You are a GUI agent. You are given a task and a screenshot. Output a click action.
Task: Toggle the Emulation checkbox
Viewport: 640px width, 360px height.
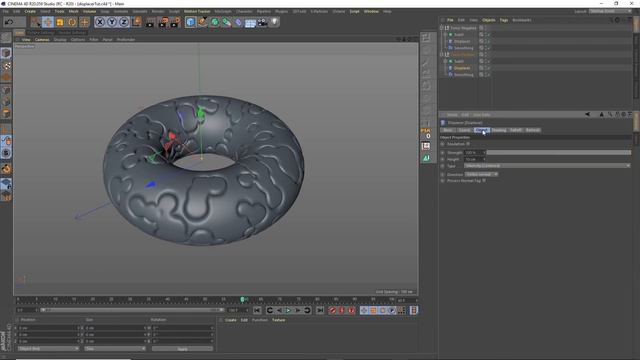(468, 144)
